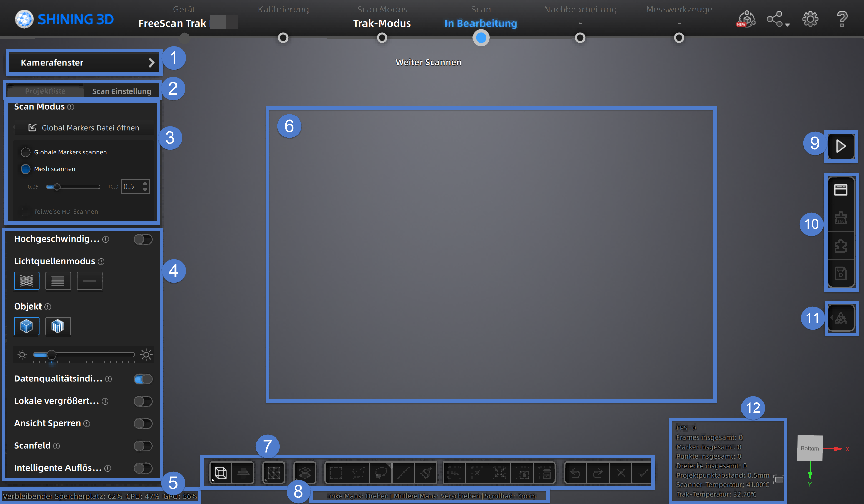Select the rectangle selection tool
864x504 pixels.
[336, 473]
